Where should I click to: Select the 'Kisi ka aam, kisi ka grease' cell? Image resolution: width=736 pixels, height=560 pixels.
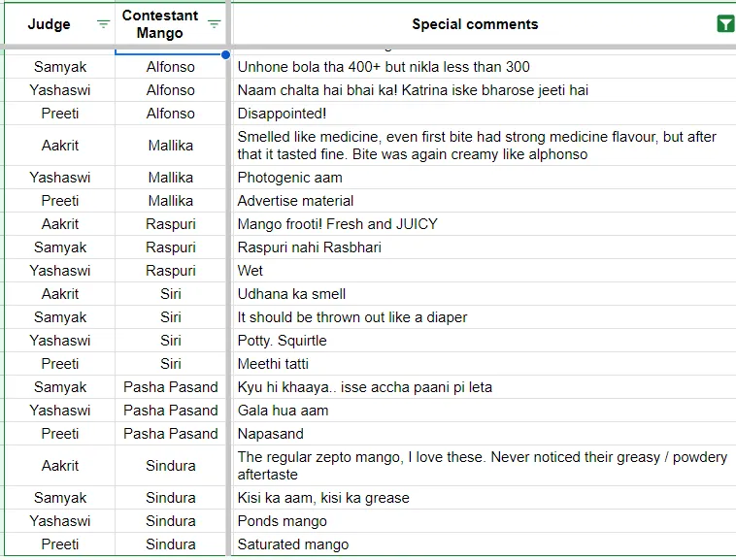click(x=484, y=498)
